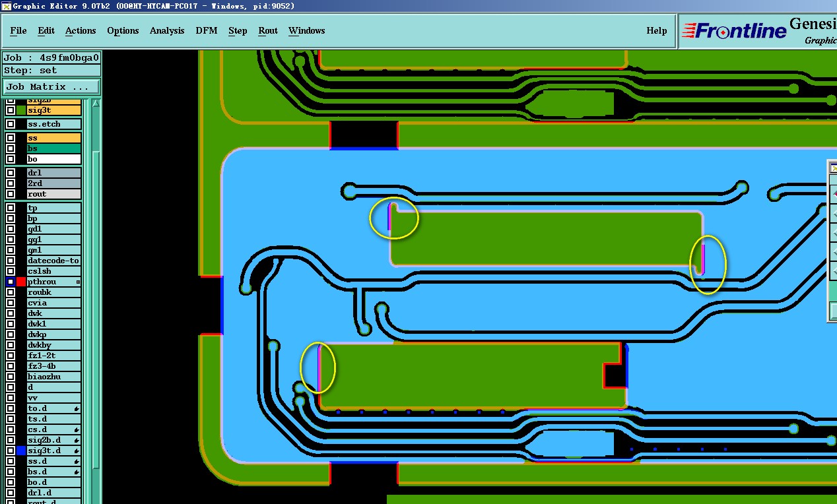Enable the fz1-2t layer checkbox
This screenshot has width=837, height=504.
[11, 356]
